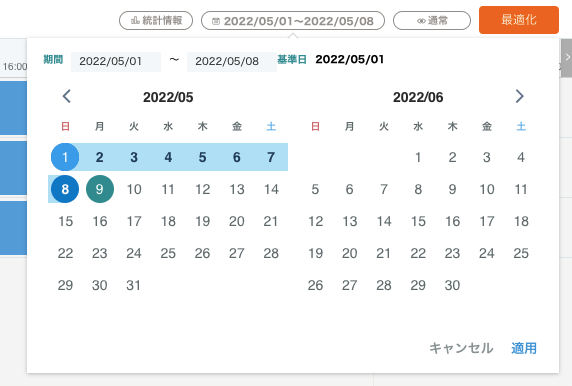Select May 27 in the 2022/05 calendar
The height and width of the screenshot is (386, 572).
237,253
